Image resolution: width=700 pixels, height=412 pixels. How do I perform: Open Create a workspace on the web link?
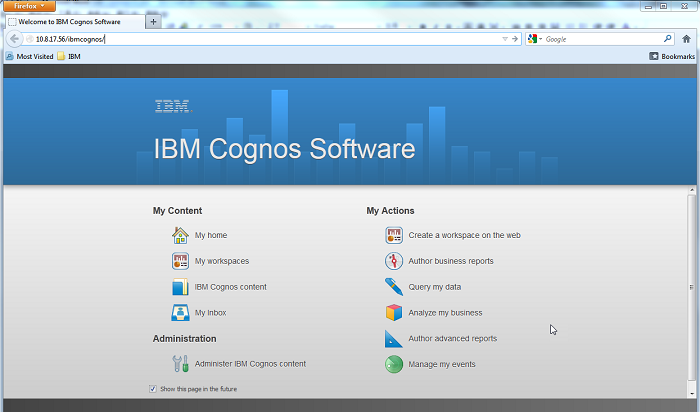click(464, 235)
